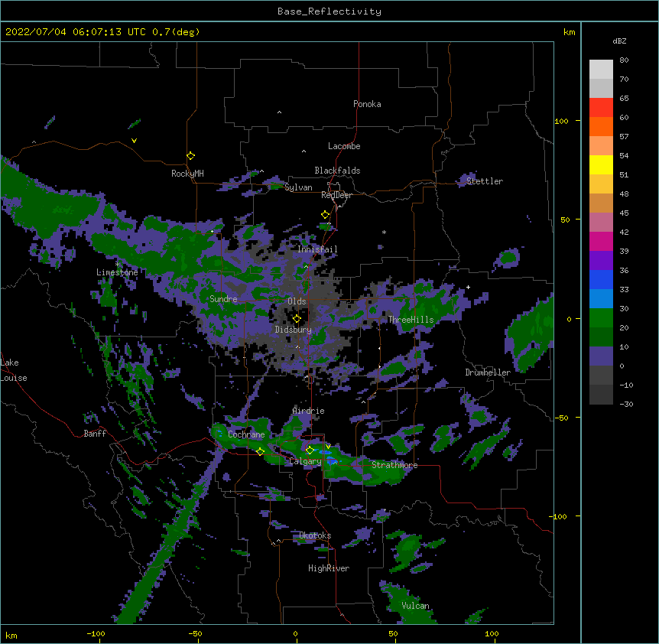Image resolution: width=659 pixels, height=644 pixels.
Task: Select the Innisfail label
Action: (x=317, y=249)
